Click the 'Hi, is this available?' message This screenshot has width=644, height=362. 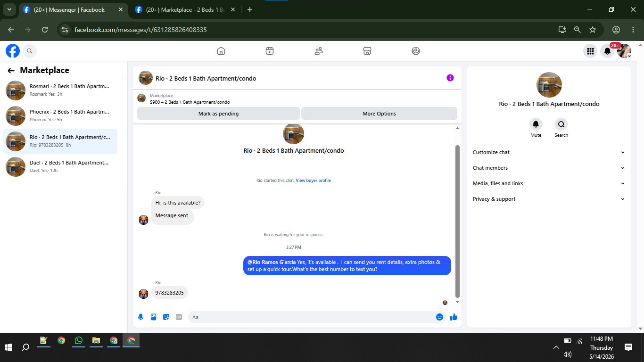pos(178,203)
